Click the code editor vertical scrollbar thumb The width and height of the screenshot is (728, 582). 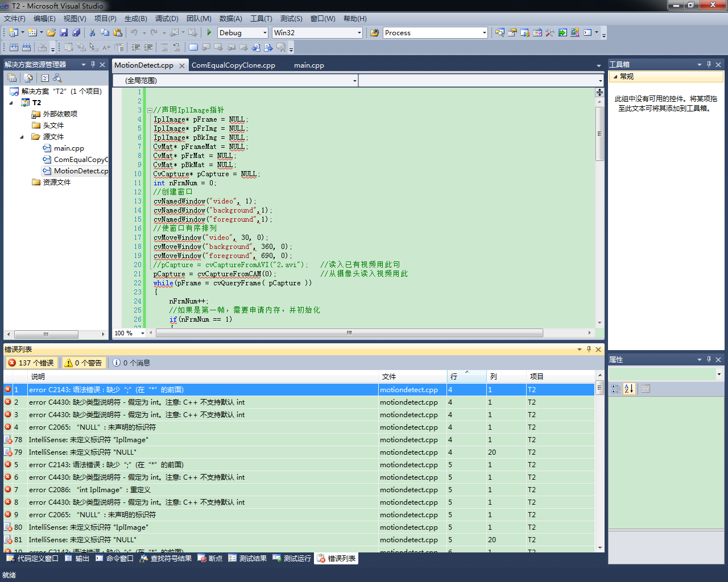pos(599,134)
